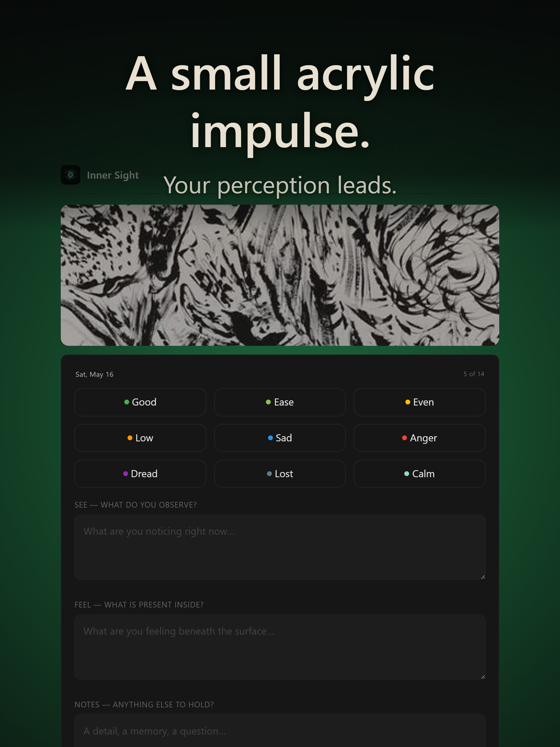Select the Sad mood button

[280, 438]
